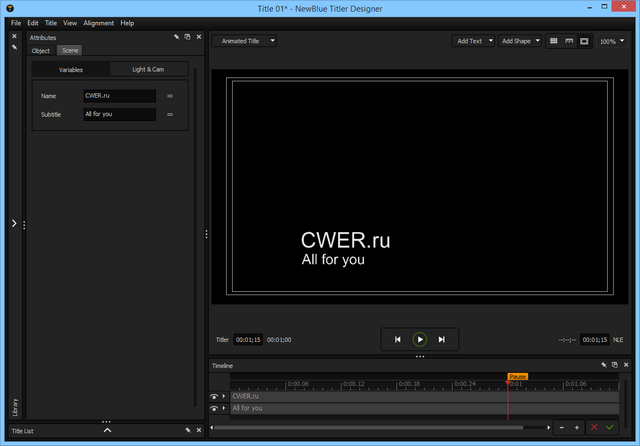Viewport: 640px width, 446px height.
Task: Jump to start with the skip-back icon
Action: (x=397, y=340)
